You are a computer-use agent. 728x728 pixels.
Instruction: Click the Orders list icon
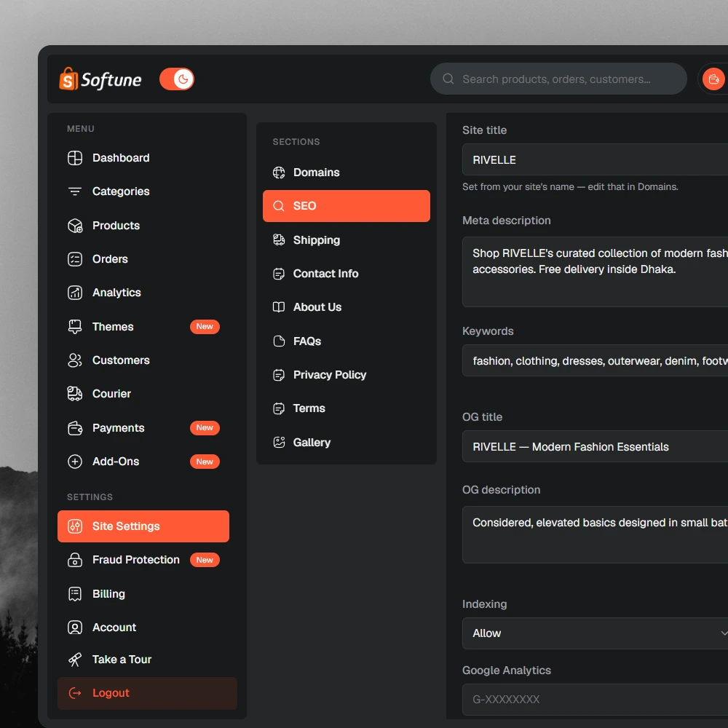75,259
